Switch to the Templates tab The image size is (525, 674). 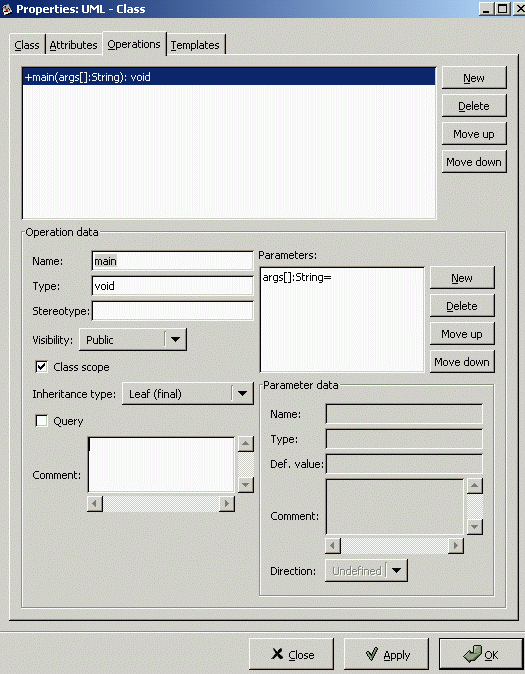pyautogui.click(x=195, y=45)
